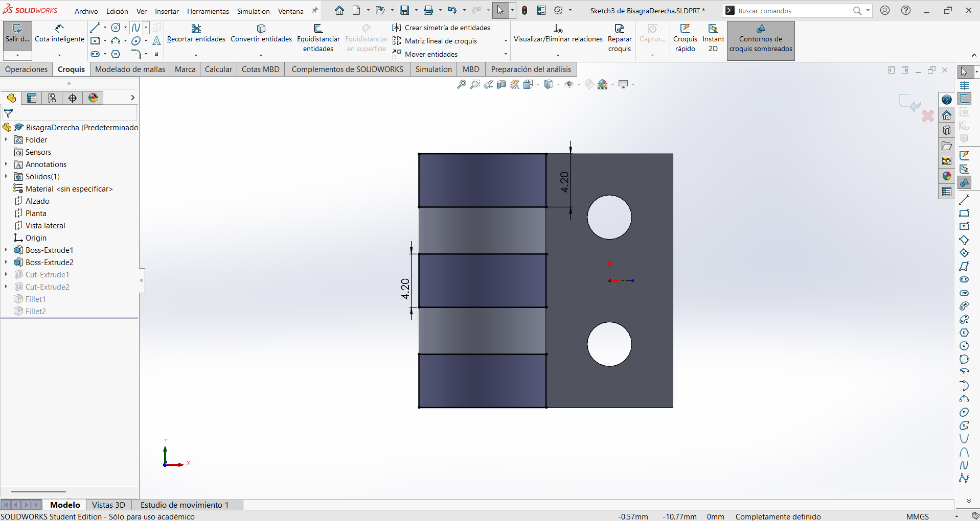
Task: Toggle the sketch grid display icon
Action: 965,85
